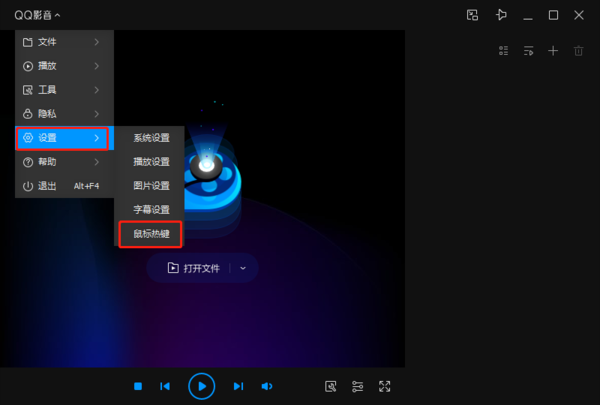Open the 帮助 menu item
Image resolution: width=600 pixels, height=405 pixels.
click(x=64, y=162)
